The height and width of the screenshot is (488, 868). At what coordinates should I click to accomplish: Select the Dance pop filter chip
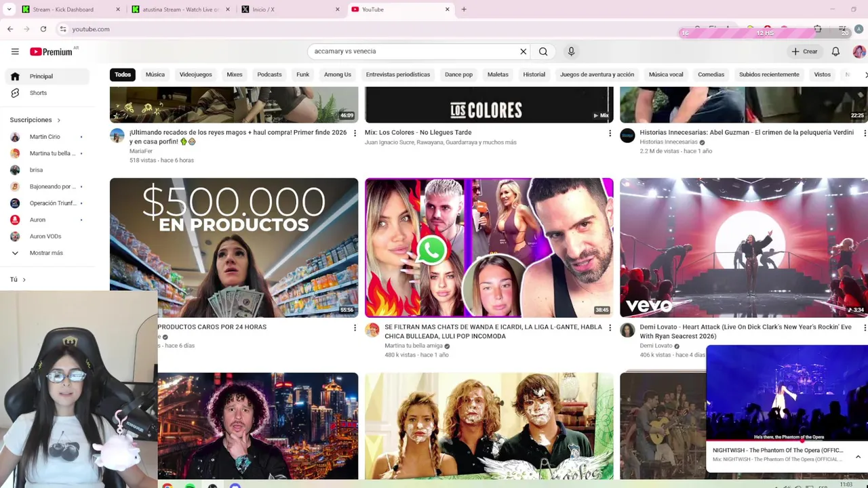point(458,75)
